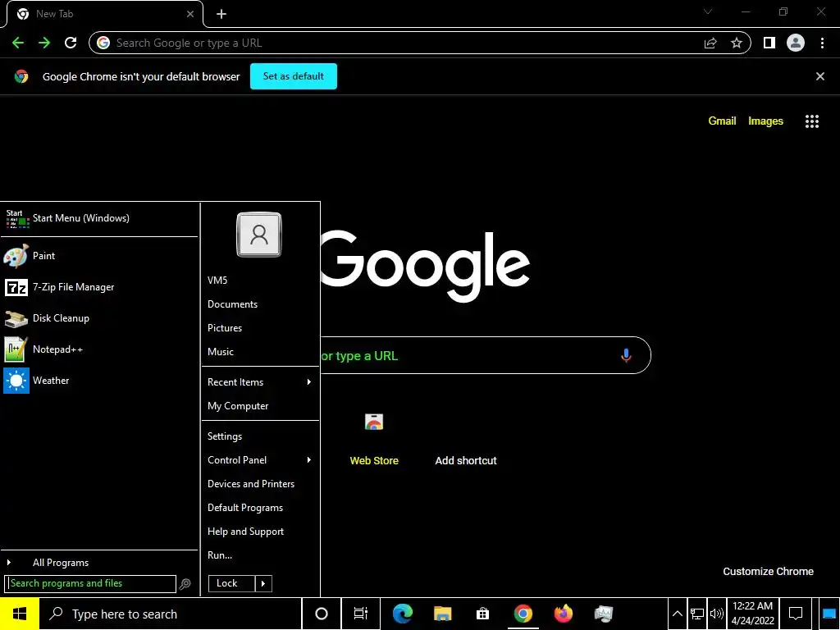
Task: Close the New Tab tab
Action: click(190, 14)
